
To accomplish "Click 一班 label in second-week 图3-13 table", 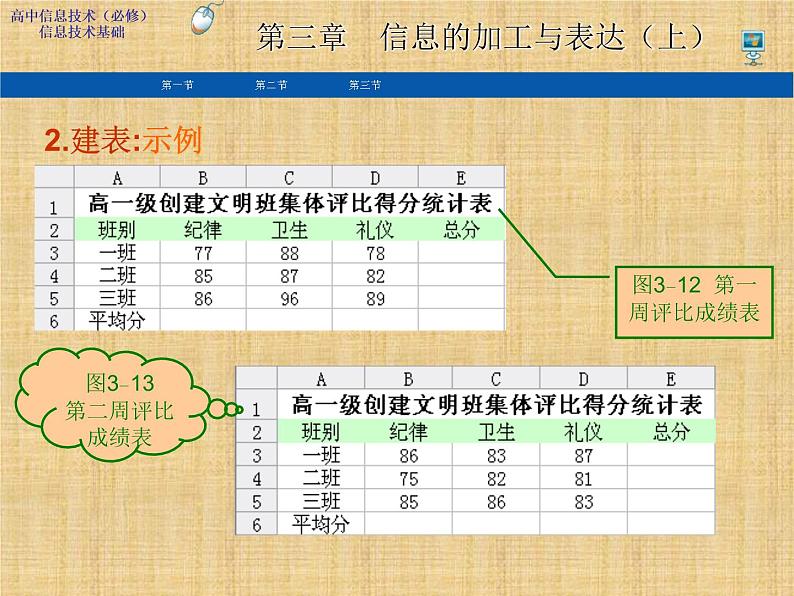I will 321,456.
